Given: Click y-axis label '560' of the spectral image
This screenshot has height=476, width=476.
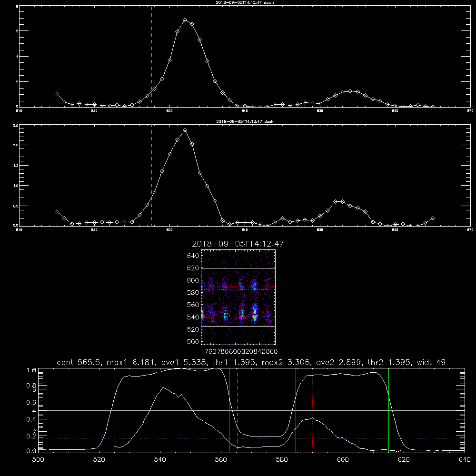Looking at the screenshot, I should point(193,305).
